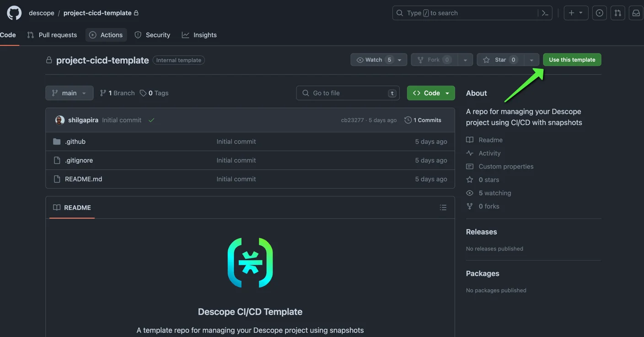This screenshot has width=644, height=337.
Task: Star the repository
Action: pyautogui.click(x=499, y=60)
